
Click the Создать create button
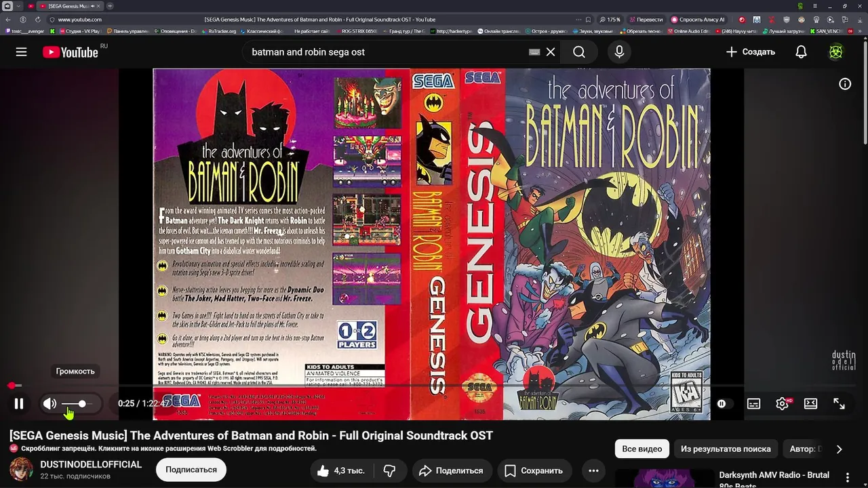pyautogui.click(x=750, y=52)
